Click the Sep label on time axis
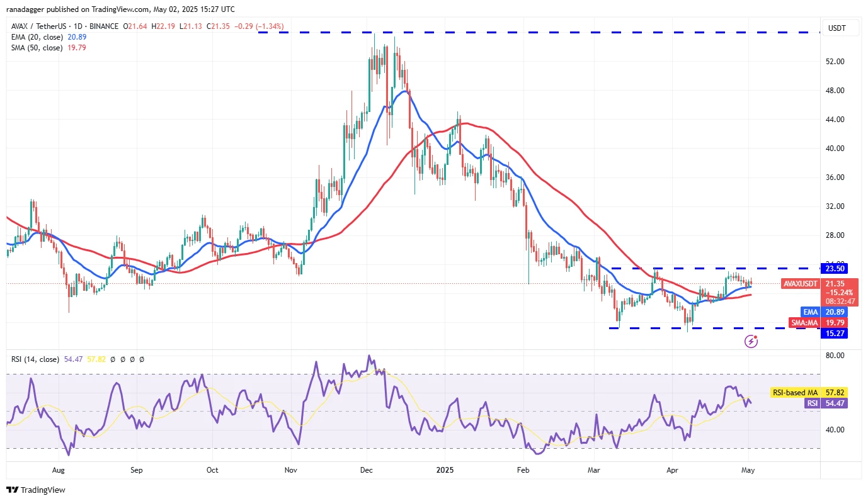The width and height of the screenshot is (868, 501). [x=137, y=470]
